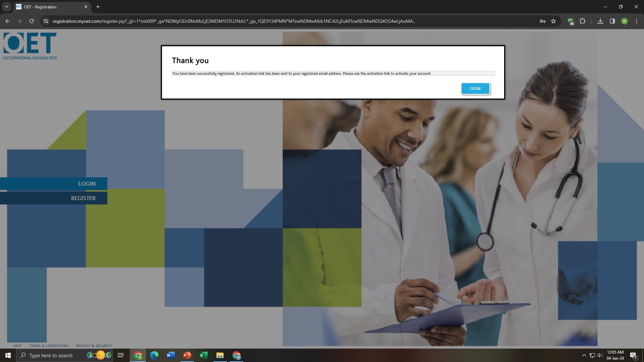Click the address bar URL field

233,21
